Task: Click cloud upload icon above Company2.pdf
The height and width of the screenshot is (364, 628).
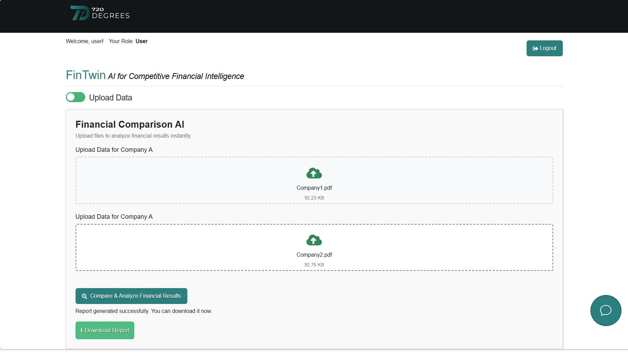Action: coord(314,240)
